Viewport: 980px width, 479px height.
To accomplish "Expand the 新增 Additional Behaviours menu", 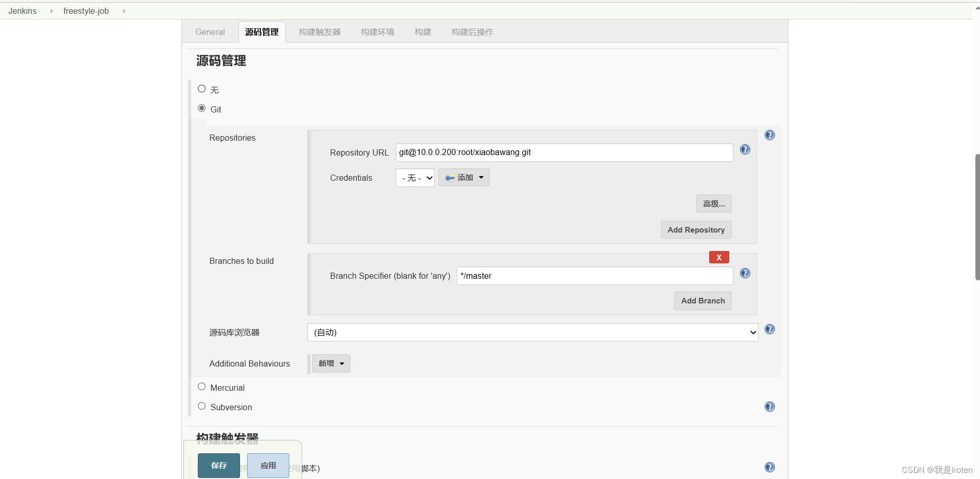I will tap(331, 363).
